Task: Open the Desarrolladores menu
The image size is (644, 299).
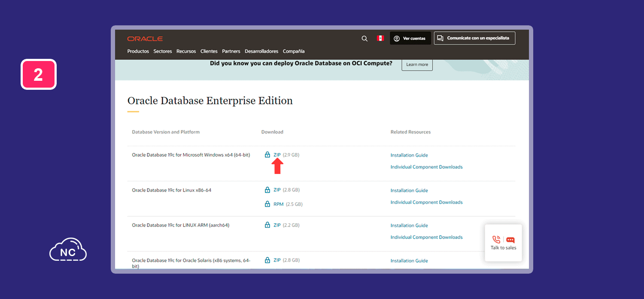Action: pos(261,51)
